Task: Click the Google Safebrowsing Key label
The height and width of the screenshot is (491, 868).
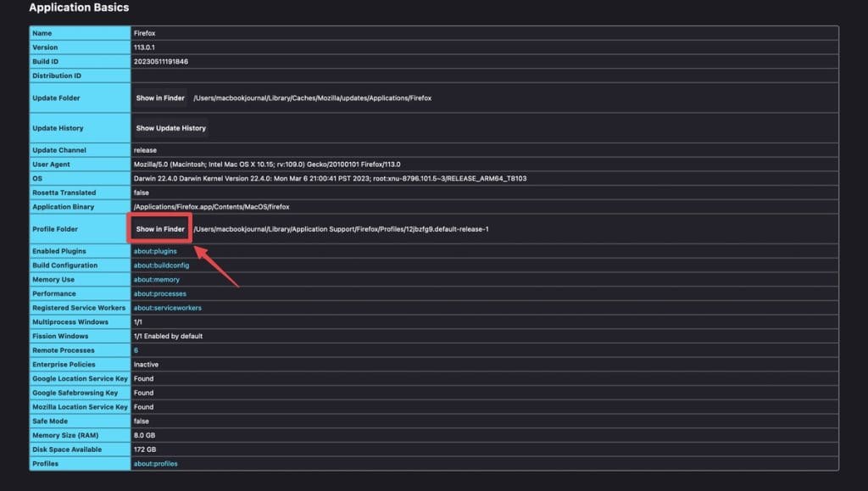Action: [75, 393]
